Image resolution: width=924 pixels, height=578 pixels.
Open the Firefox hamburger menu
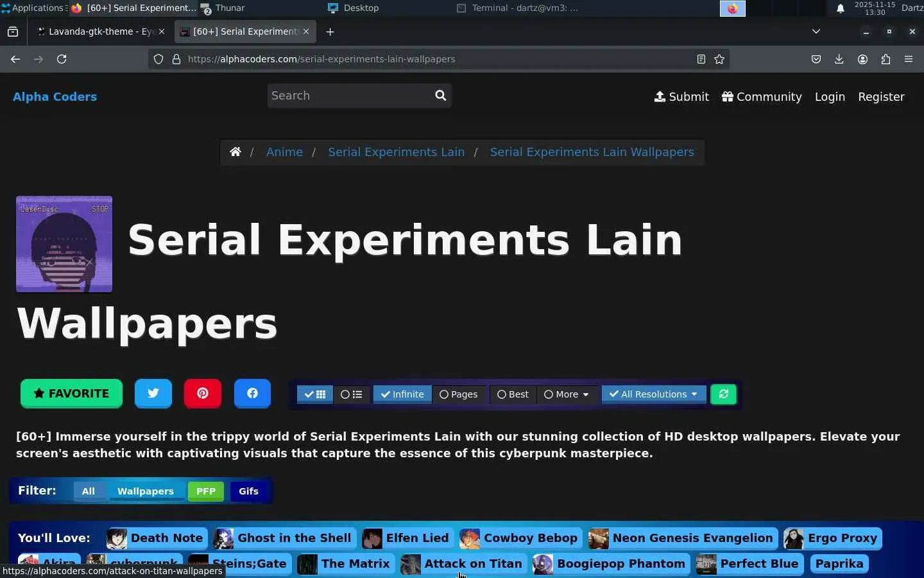pyautogui.click(x=909, y=59)
